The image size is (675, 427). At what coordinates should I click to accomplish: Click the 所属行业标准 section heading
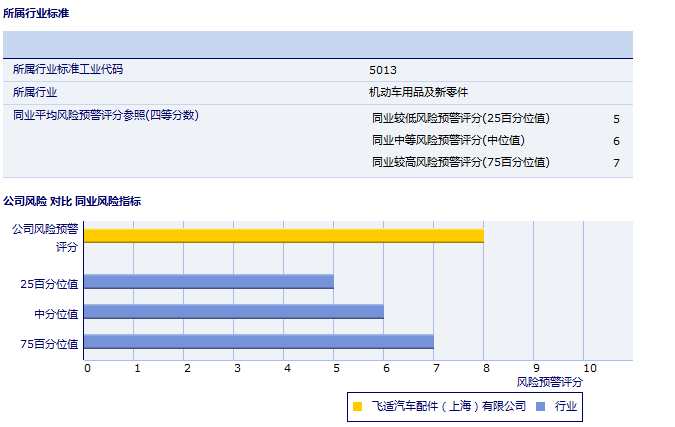[x=36, y=13]
